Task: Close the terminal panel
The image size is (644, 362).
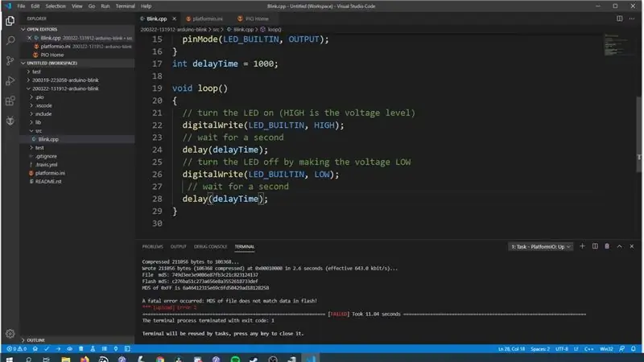Action: coord(632,246)
